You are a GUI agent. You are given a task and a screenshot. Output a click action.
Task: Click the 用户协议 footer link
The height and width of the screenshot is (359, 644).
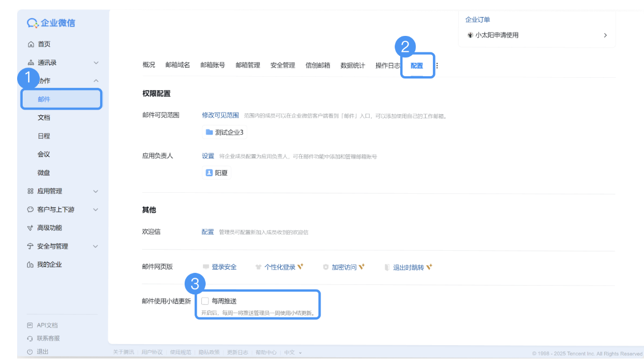(x=152, y=352)
